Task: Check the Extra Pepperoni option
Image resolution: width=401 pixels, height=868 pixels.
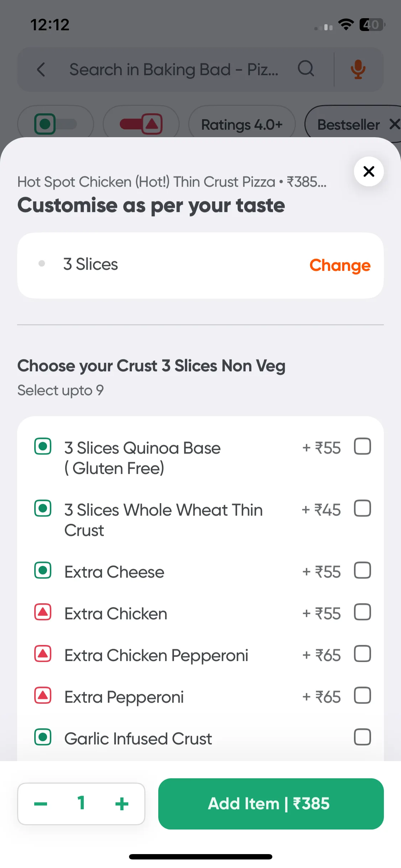Action: [363, 696]
